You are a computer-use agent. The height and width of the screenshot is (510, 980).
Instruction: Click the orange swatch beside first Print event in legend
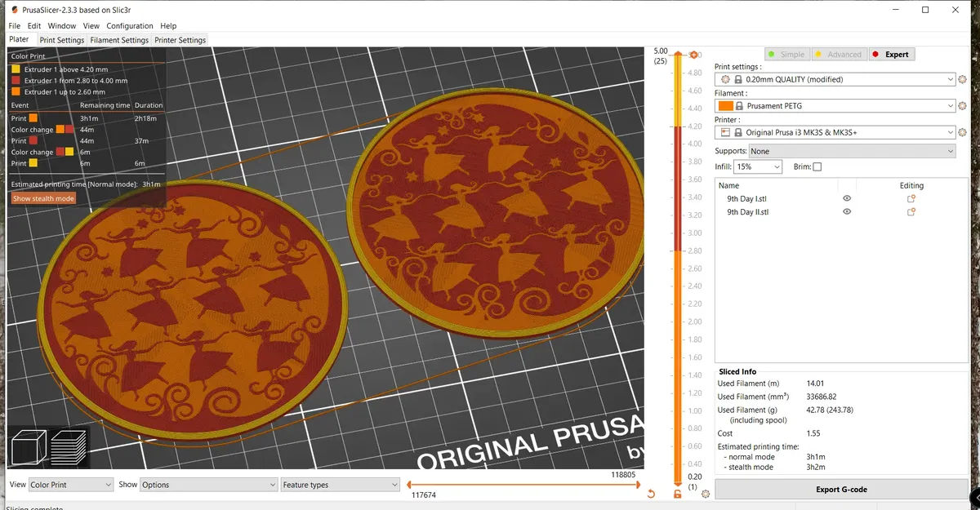[x=33, y=118]
